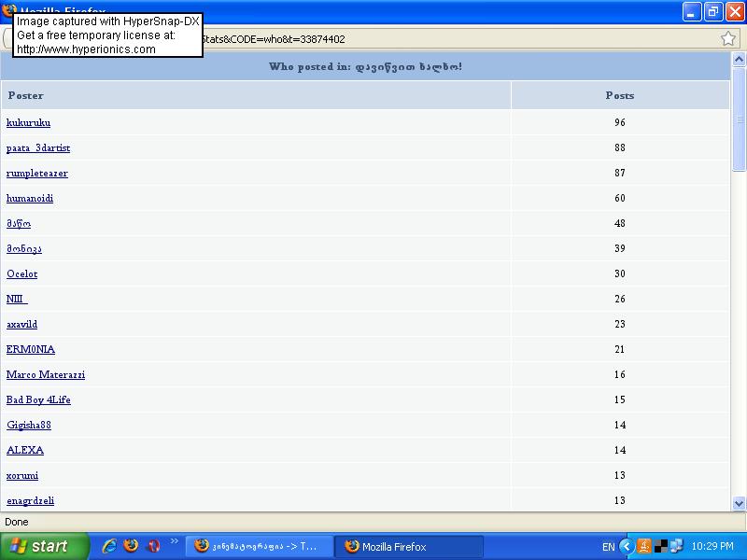
Task: Click the rumpleteazer poster link
Action: coord(37,174)
